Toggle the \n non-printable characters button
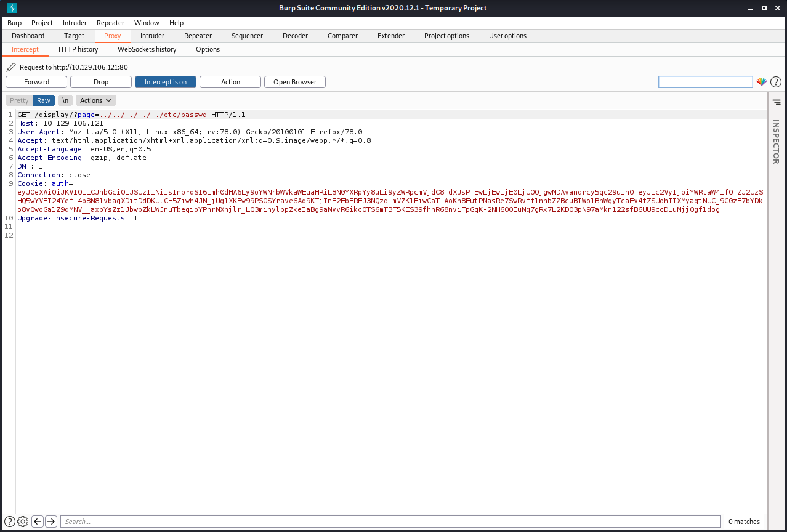This screenshot has height=532, width=787. click(x=65, y=101)
